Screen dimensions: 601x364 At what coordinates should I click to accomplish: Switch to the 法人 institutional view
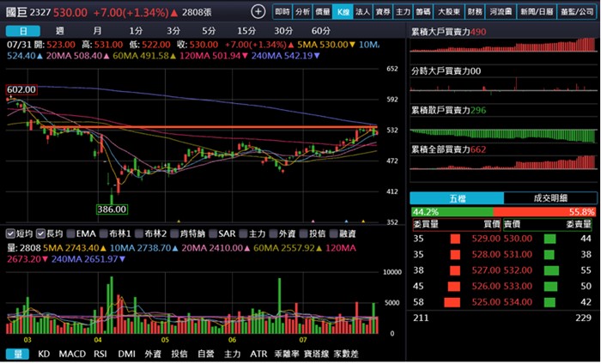coord(362,12)
